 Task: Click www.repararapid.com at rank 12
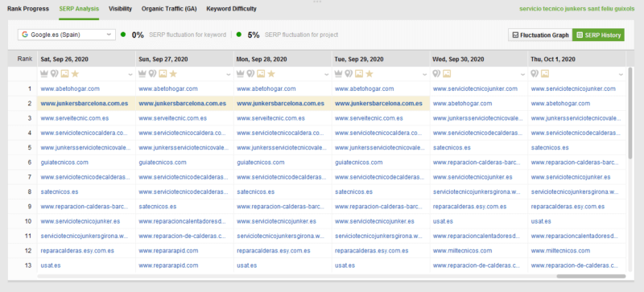[x=168, y=250]
